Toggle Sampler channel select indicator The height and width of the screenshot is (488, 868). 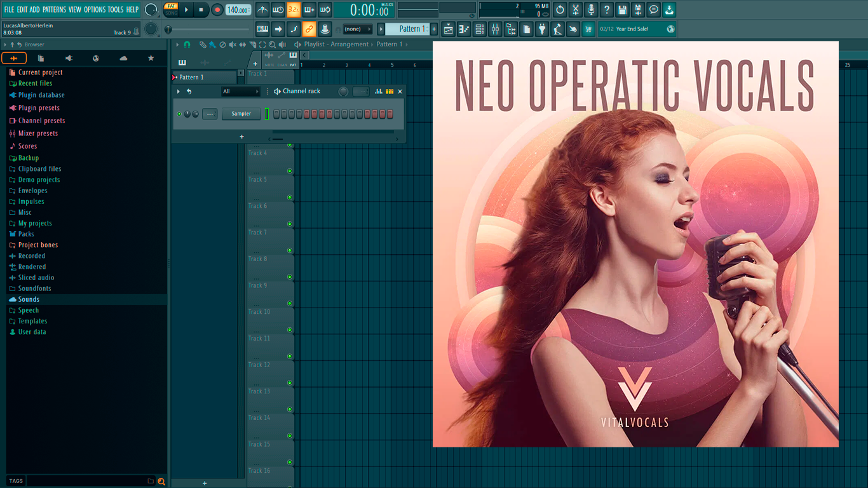(x=267, y=114)
